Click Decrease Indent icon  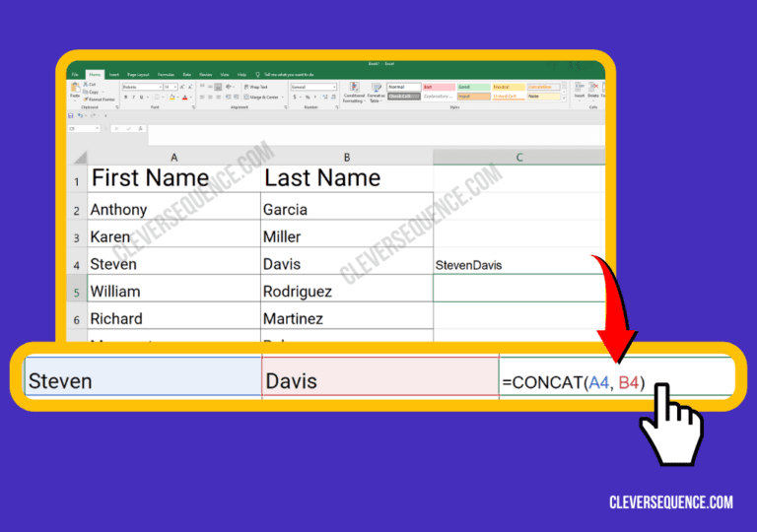pos(228,97)
